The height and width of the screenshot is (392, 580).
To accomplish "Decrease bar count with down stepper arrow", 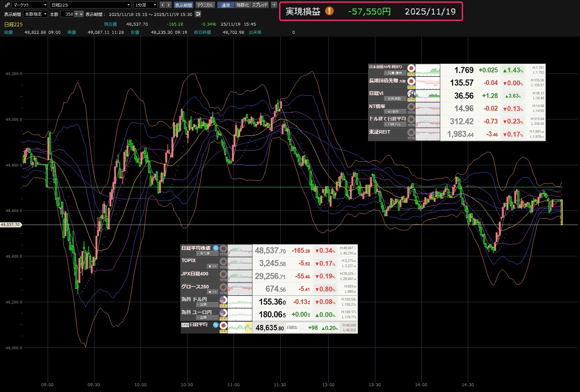I will click(77, 14).
